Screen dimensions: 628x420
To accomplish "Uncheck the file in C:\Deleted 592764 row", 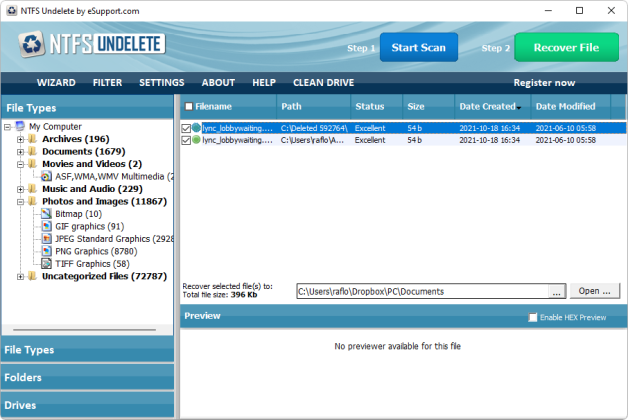I will tap(186, 129).
